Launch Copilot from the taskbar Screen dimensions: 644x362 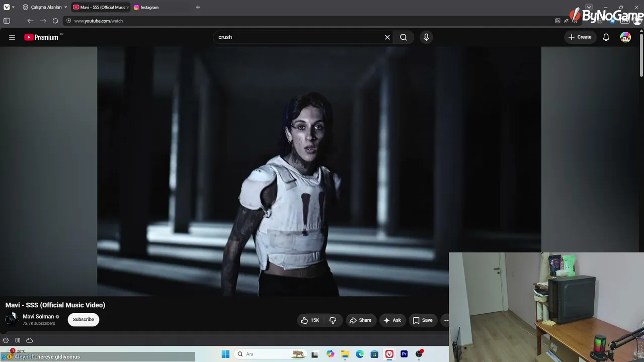[x=330, y=354]
